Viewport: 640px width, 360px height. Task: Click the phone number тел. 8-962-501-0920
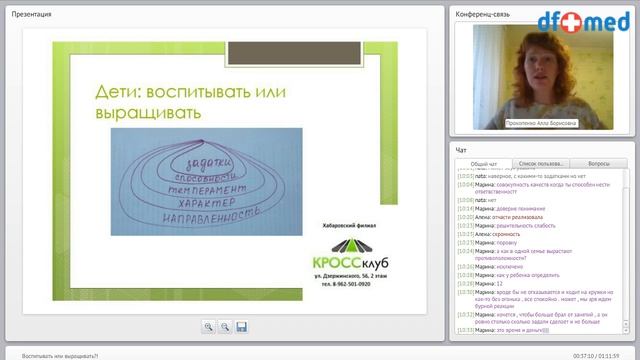(x=346, y=284)
